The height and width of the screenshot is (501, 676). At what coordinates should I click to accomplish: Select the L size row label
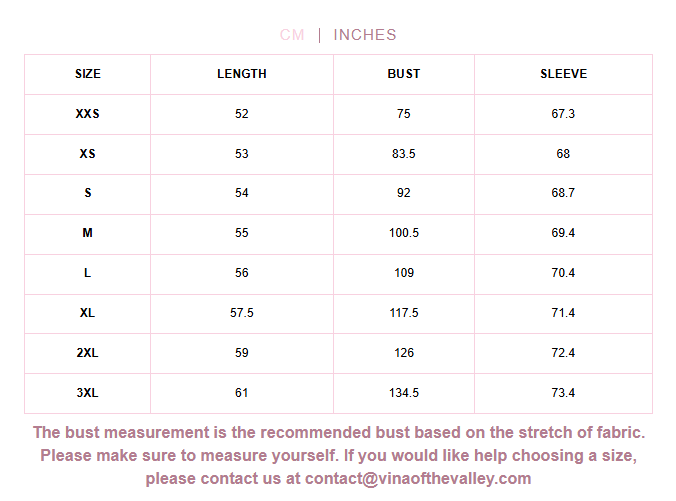coord(88,273)
